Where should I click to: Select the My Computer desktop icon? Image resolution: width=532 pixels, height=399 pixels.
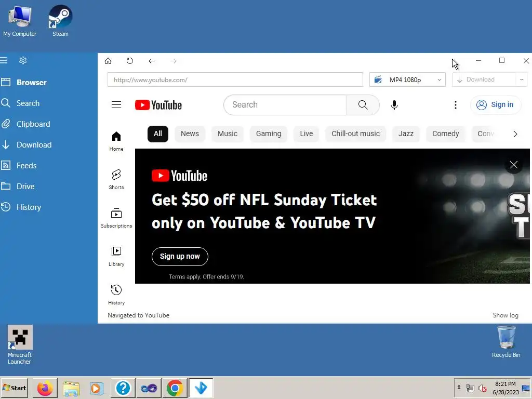point(20,21)
